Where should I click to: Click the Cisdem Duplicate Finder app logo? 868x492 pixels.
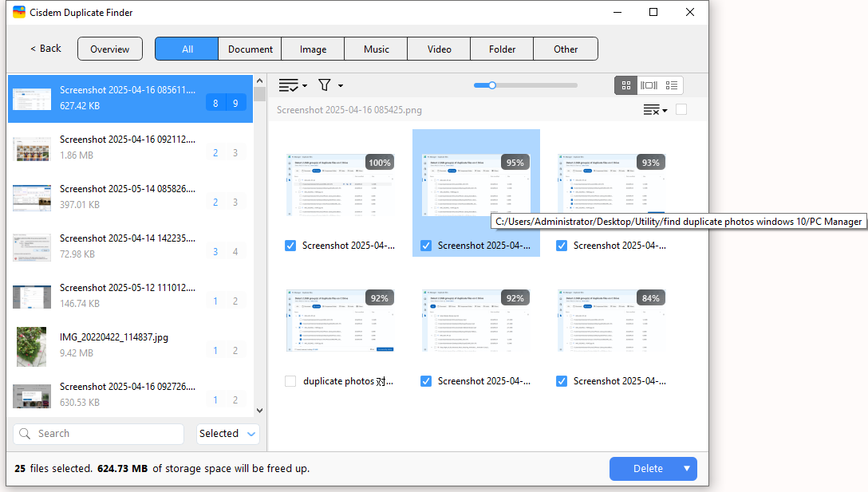point(19,12)
